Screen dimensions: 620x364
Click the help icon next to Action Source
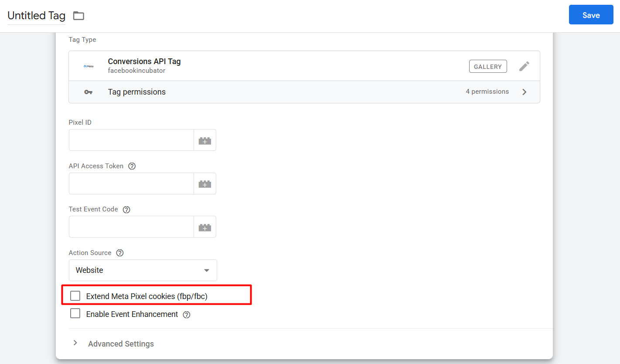click(x=120, y=253)
